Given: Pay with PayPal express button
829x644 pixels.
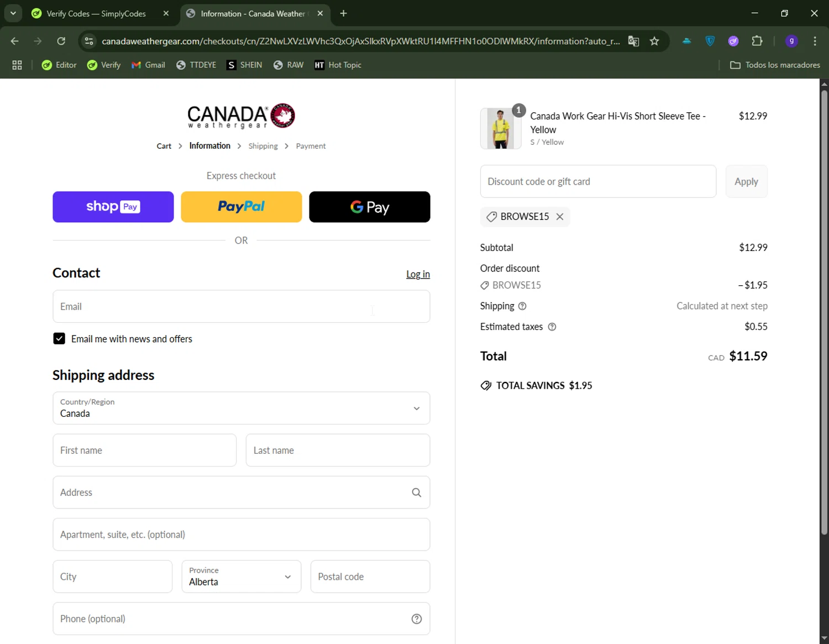Looking at the screenshot, I should coord(242,207).
